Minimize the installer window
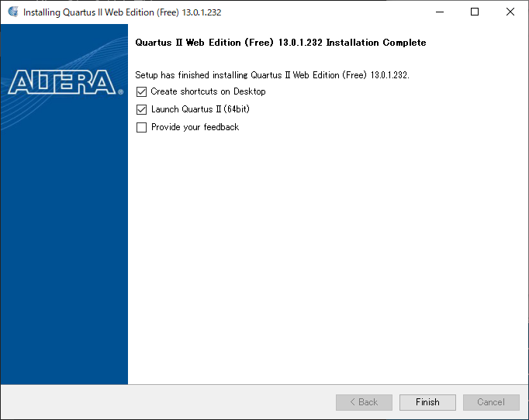 coord(440,12)
